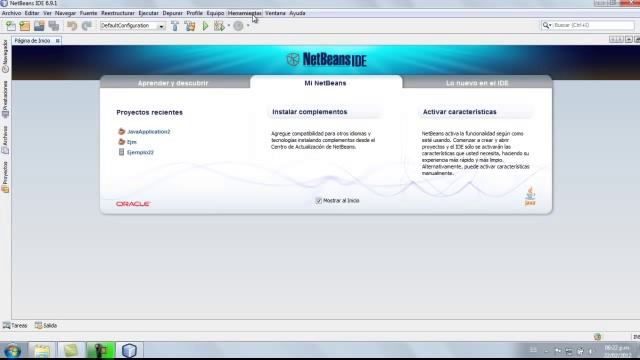640x360 pixels.
Task: Open the Equipo menu
Action: (x=216, y=13)
